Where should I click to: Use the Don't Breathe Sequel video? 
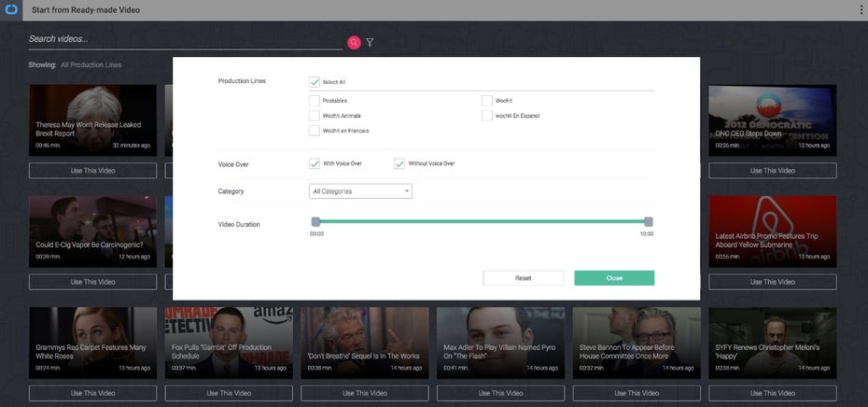(x=365, y=393)
